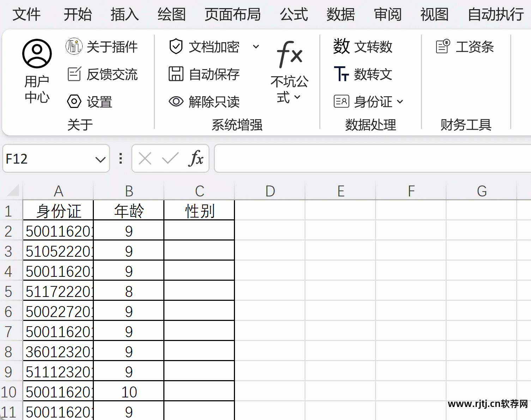Click the 性别 header cell C1
Viewport: 531px width, 420px height.
click(x=199, y=211)
